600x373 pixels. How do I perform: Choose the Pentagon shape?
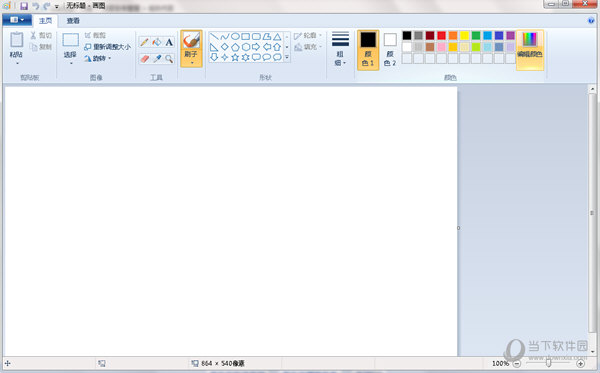coord(235,47)
